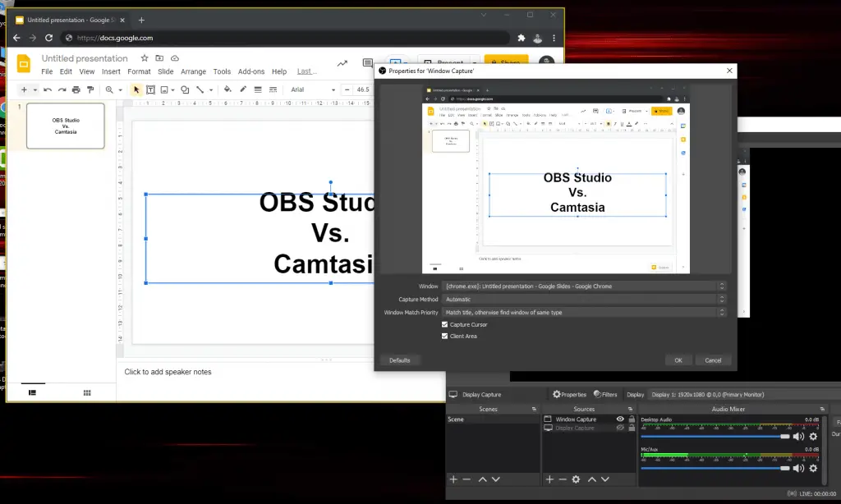Click the OBS Filters button
The image size is (841, 504).
tap(605, 395)
